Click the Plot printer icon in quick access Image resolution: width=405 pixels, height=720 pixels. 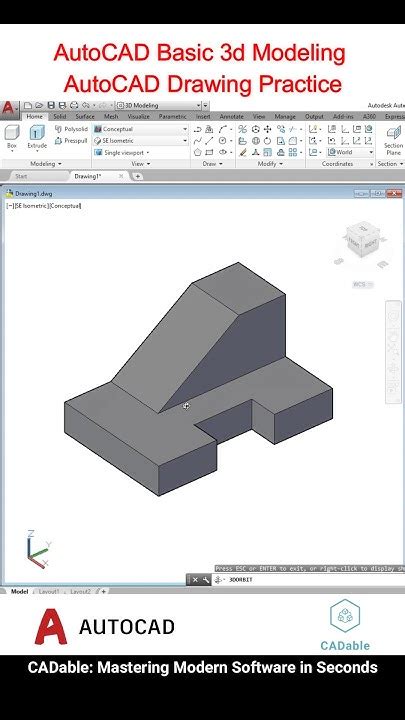click(x=73, y=106)
